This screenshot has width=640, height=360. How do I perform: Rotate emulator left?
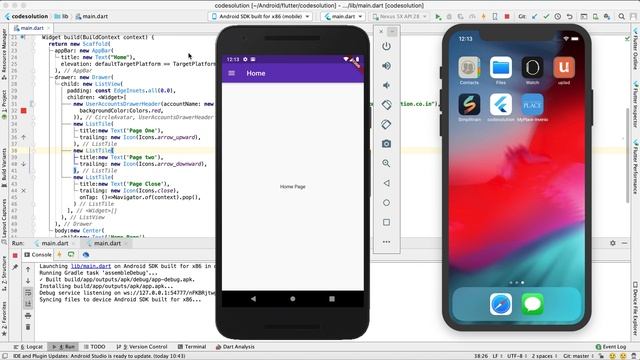pos(386,105)
